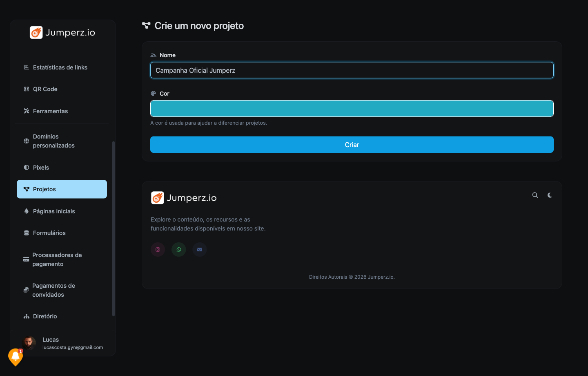Toggle dark mode moon icon
588x376 pixels.
pyautogui.click(x=550, y=195)
